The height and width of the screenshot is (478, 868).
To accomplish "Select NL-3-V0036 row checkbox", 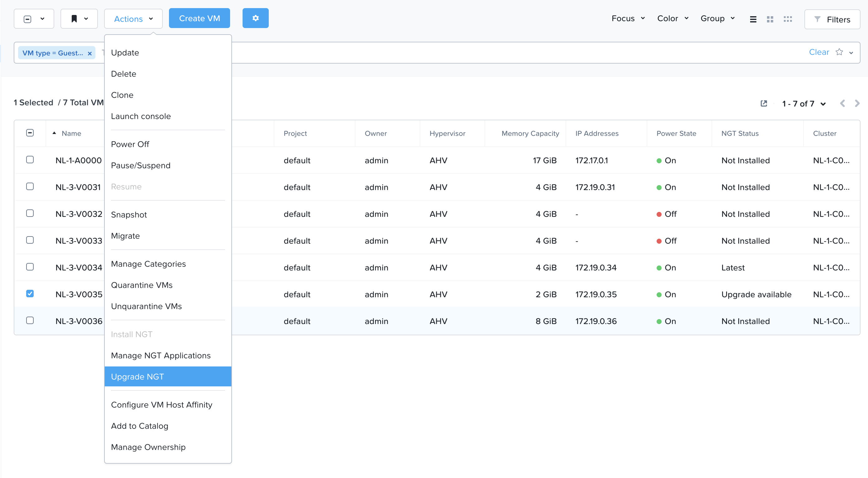I will coord(30,320).
